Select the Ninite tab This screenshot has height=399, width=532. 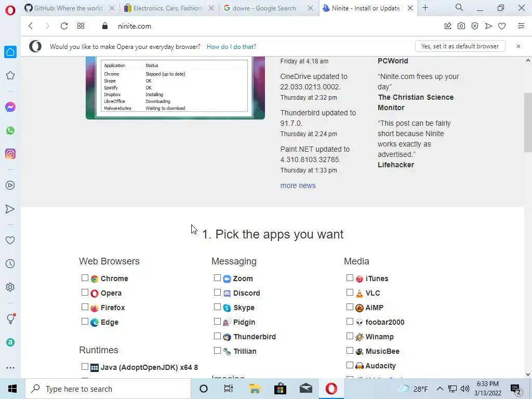click(x=368, y=8)
